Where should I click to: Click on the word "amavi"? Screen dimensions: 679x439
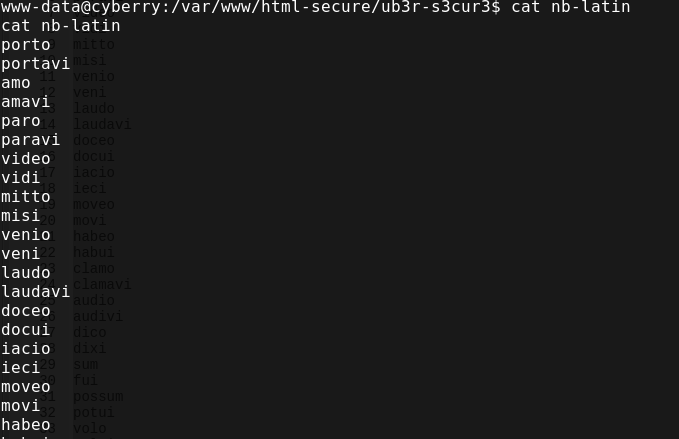pos(26,102)
